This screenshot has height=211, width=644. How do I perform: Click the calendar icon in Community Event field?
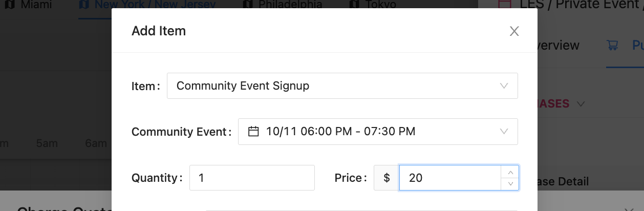click(253, 132)
